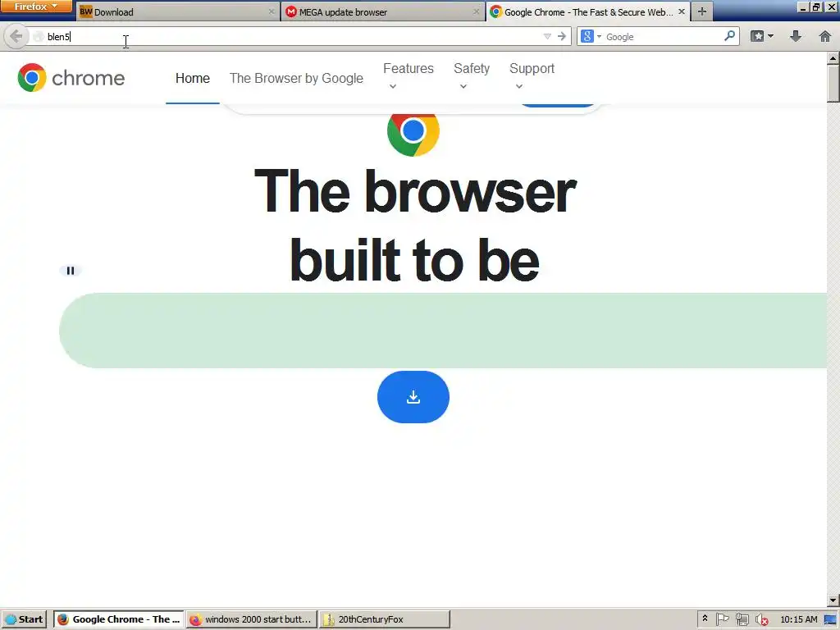Click the Action Center flag icon
840x630 pixels.
722,620
